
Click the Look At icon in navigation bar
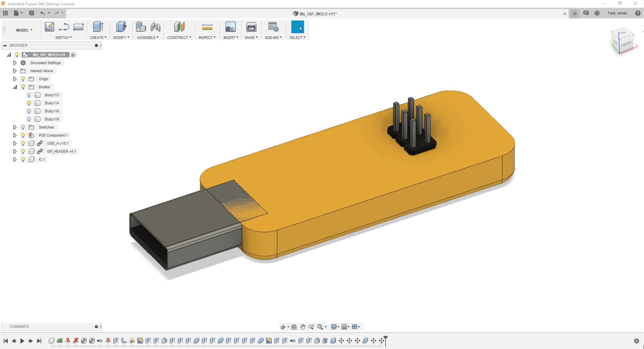click(294, 327)
